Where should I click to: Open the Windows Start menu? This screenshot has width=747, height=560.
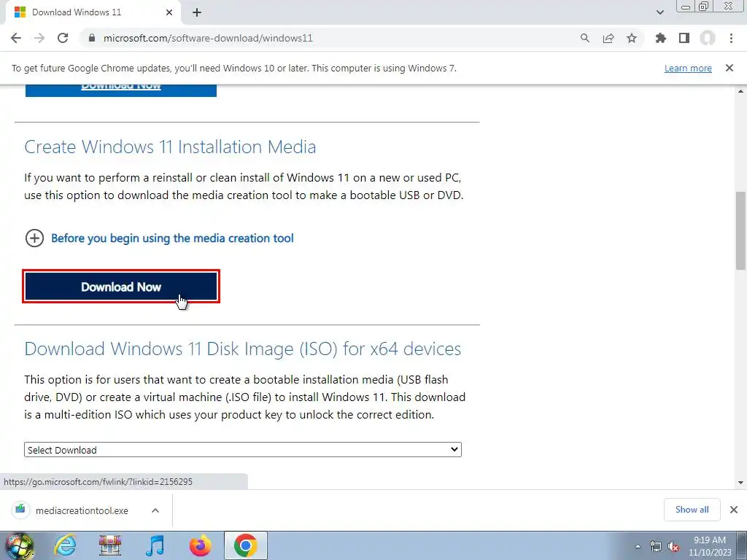pos(19,546)
